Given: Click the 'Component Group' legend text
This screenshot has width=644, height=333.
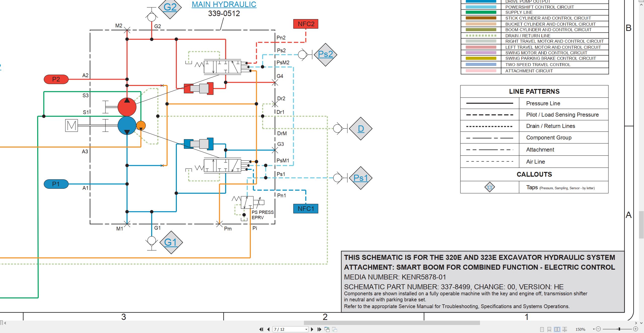Looking at the screenshot, I should tap(549, 137).
